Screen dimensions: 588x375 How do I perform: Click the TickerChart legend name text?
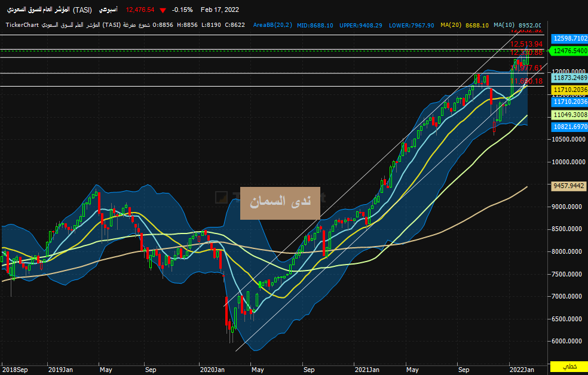click(x=22, y=25)
